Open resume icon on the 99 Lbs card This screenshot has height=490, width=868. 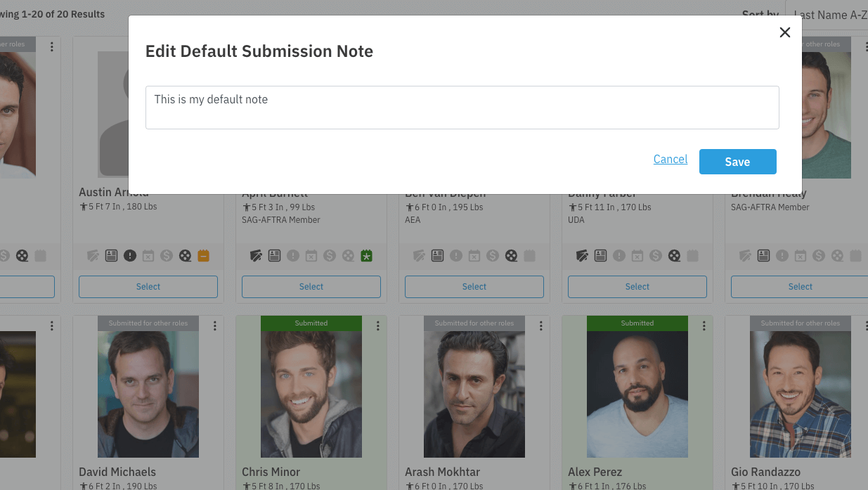274,256
